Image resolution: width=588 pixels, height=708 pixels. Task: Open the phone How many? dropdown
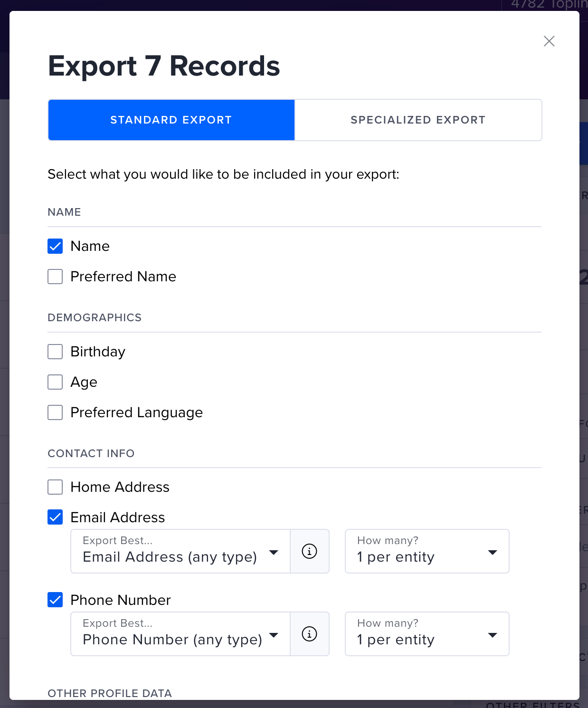[x=427, y=634]
